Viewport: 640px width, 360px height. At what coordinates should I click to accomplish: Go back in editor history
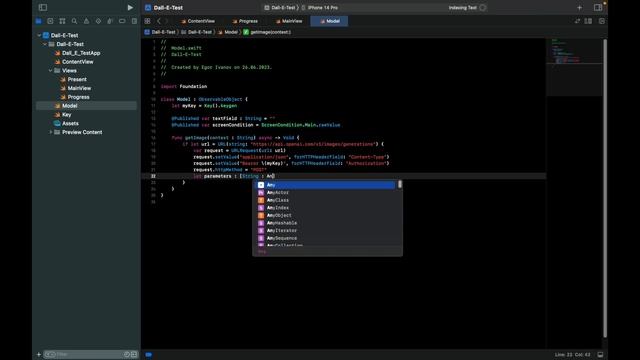(159, 21)
